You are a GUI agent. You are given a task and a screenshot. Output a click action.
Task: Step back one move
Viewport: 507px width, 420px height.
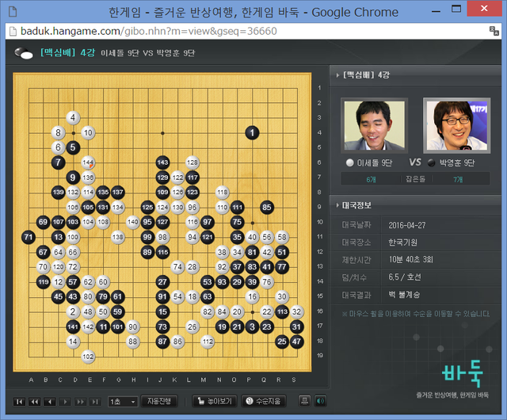[49, 402]
